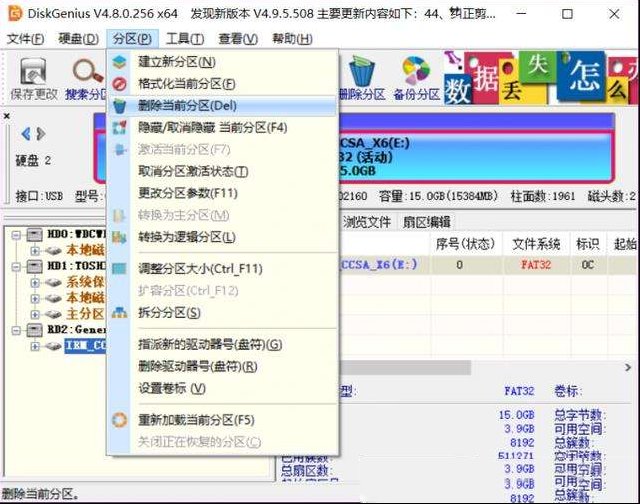Image resolution: width=640 pixels, height=504 pixels.
Task: Select the RD2 Generic disk in tree
Action: coord(77,330)
